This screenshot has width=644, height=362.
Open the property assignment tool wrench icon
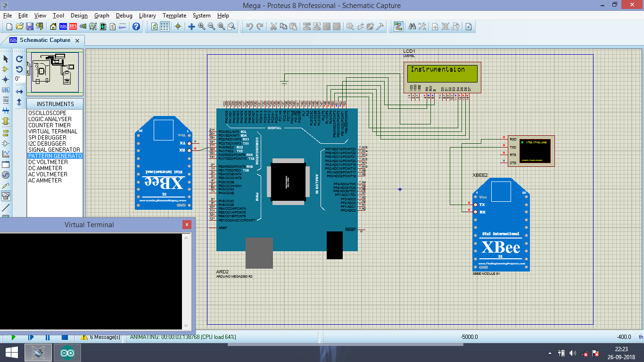tap(422, 26)
